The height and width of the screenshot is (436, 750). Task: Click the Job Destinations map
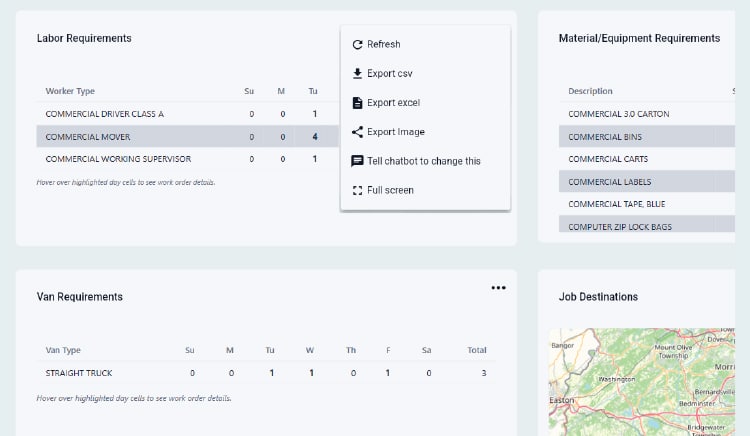pos(642,382)
